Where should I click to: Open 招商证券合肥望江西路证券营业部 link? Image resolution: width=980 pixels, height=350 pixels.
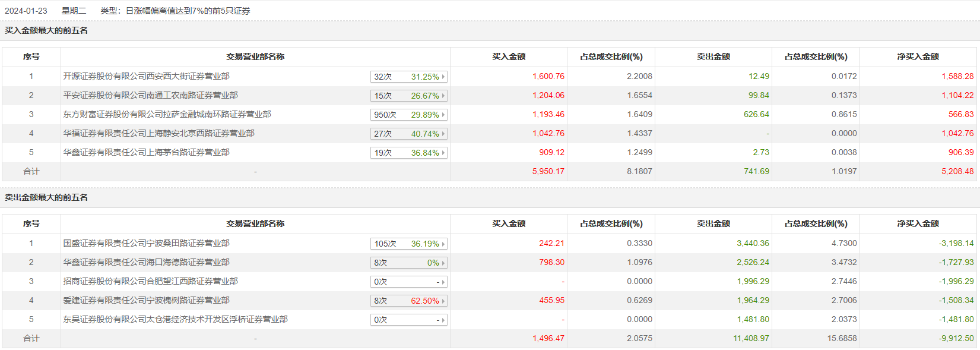pyautogui.click(x=150, y=282)
